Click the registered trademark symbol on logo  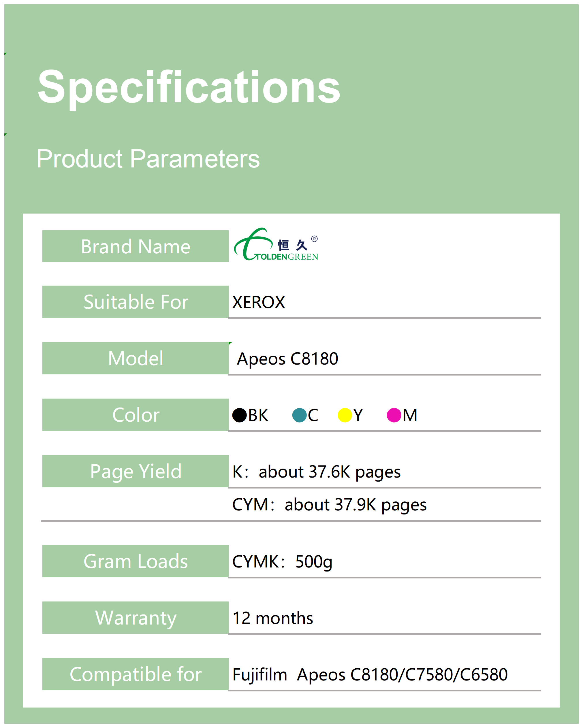tap(314, 239)
